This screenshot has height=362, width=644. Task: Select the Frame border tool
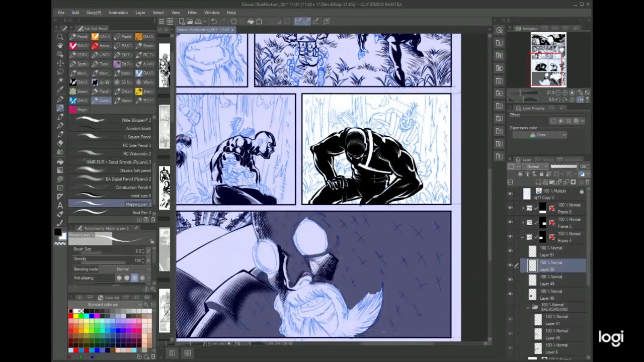tap(60, 188)
